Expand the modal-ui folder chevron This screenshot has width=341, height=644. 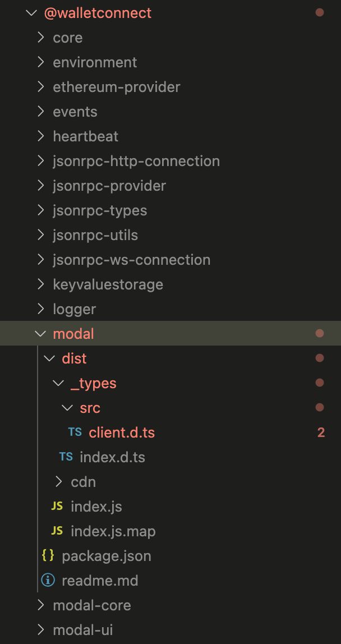(40, 629)
